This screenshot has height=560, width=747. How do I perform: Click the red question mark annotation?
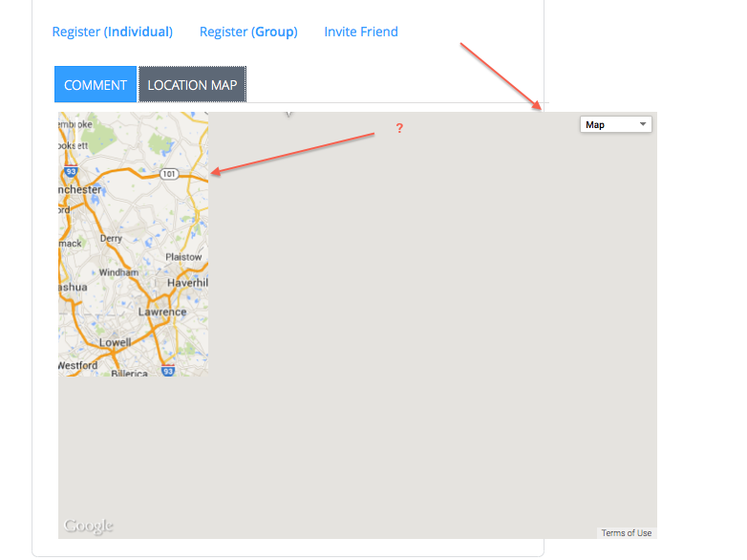click(399, 128)
